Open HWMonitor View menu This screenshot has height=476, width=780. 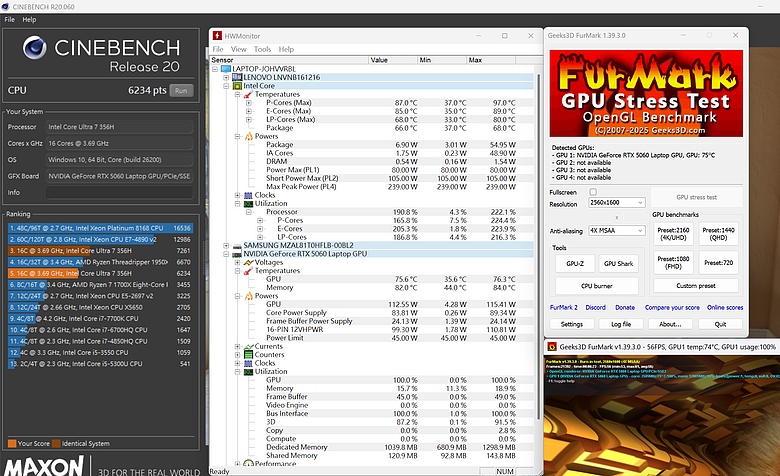tap(238, 49)
